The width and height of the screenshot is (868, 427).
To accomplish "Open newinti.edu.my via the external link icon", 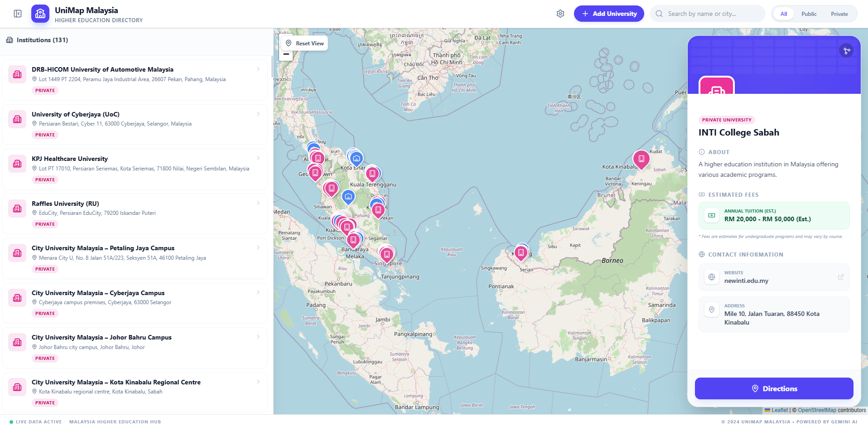I will (x=841, y=277).
